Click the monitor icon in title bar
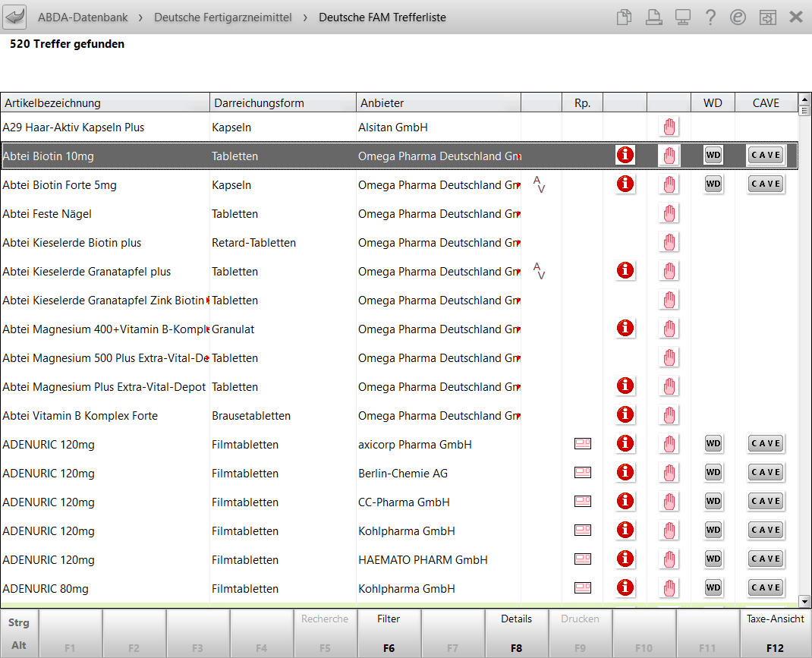Image resolution: width=812 pixels, height=658 pixels. [681, 17]
